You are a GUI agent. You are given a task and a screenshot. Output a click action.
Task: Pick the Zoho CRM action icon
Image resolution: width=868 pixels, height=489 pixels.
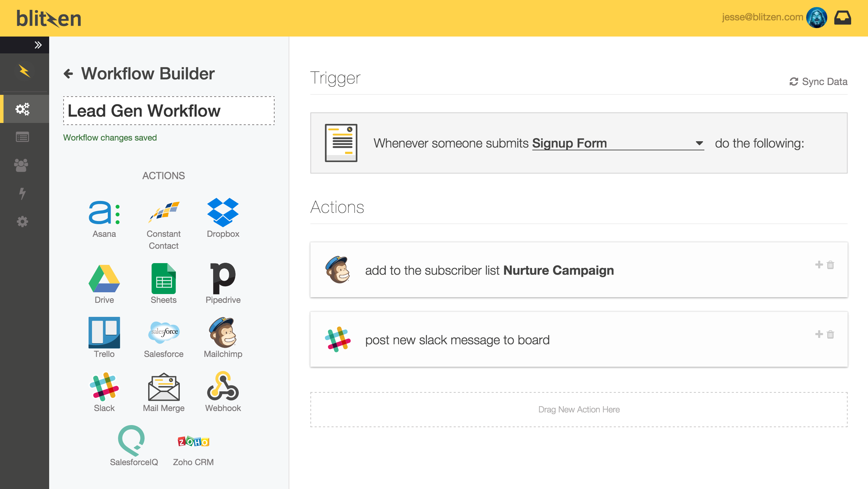[193, 441]
